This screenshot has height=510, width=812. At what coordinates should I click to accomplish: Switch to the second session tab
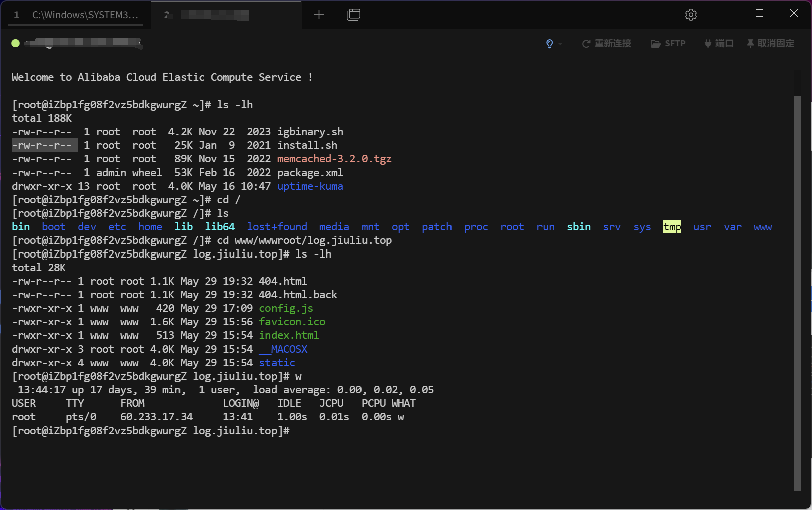tap(226, 15)
